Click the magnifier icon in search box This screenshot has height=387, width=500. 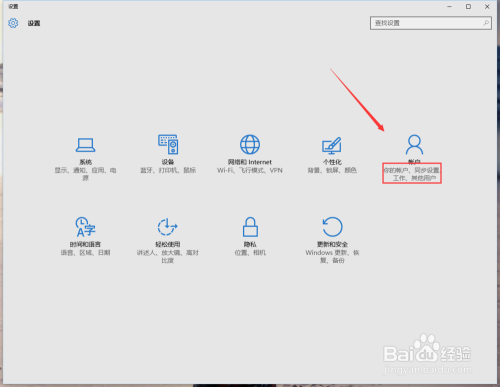486,23
